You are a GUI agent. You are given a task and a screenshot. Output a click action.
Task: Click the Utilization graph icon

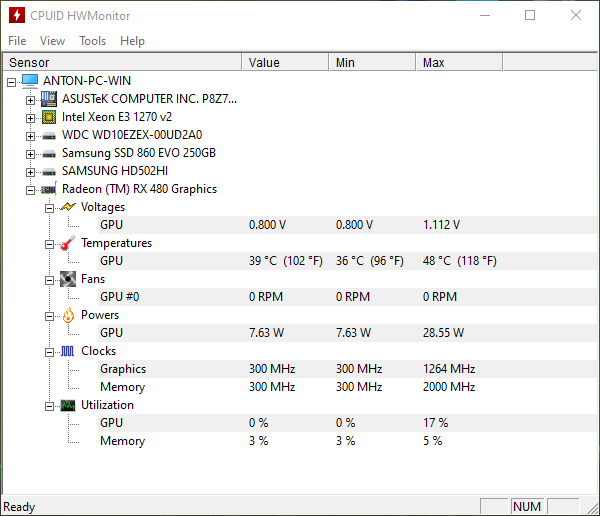68,405
